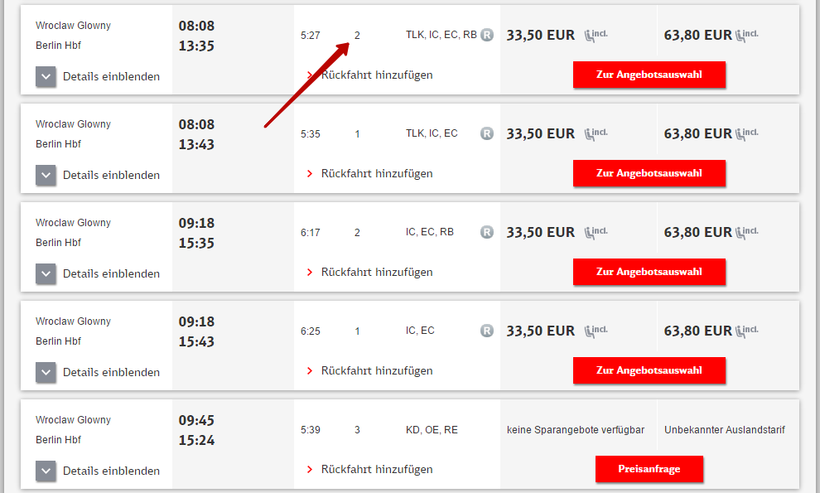
Task: Click the seat-included icon beside 63,80 EUR for the 09:18–15:43 trip
Action: [x=746, y=330]
